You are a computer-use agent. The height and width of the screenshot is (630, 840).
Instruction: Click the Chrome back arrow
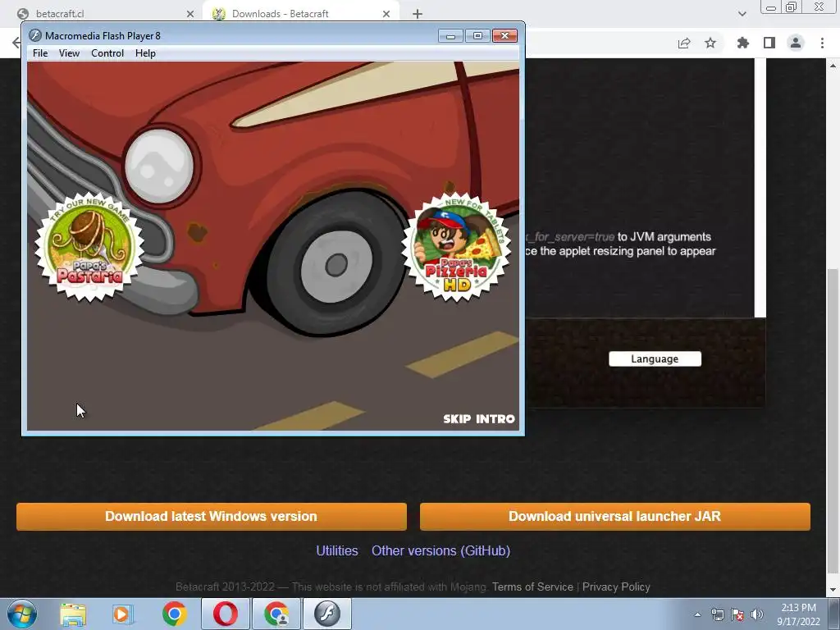[16, 43]
